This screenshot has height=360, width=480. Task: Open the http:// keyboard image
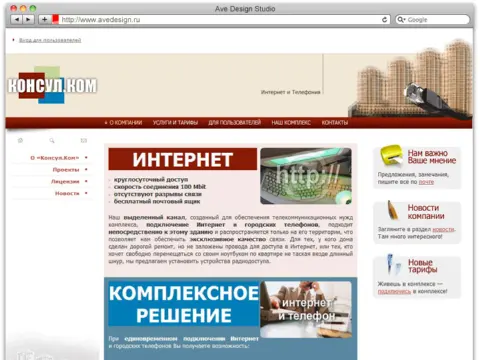click(306, 176)
